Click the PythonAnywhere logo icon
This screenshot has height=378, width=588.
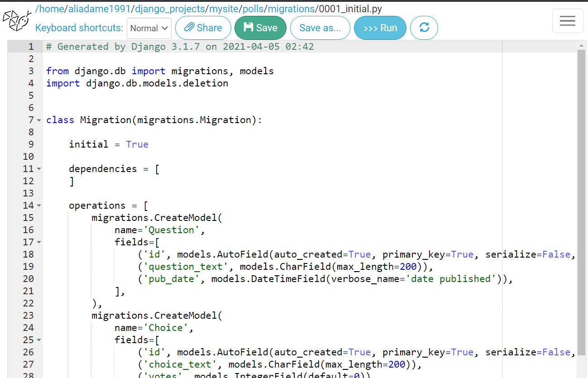17,21
